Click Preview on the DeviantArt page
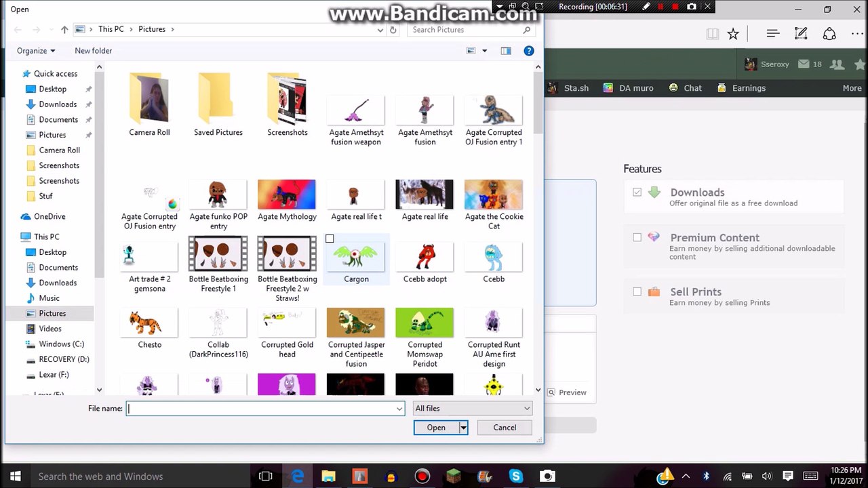 pyautogui.click(x=567, y=392)
